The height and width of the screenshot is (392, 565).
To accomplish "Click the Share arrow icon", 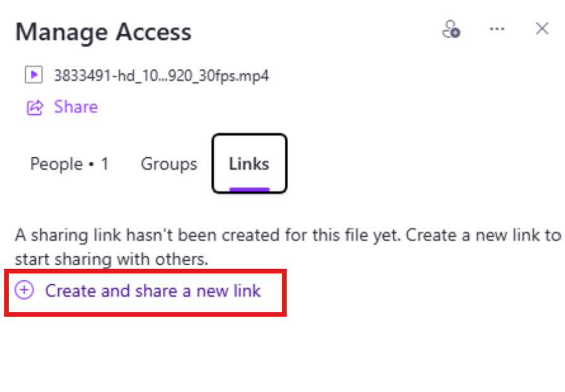I will (35, 107).
